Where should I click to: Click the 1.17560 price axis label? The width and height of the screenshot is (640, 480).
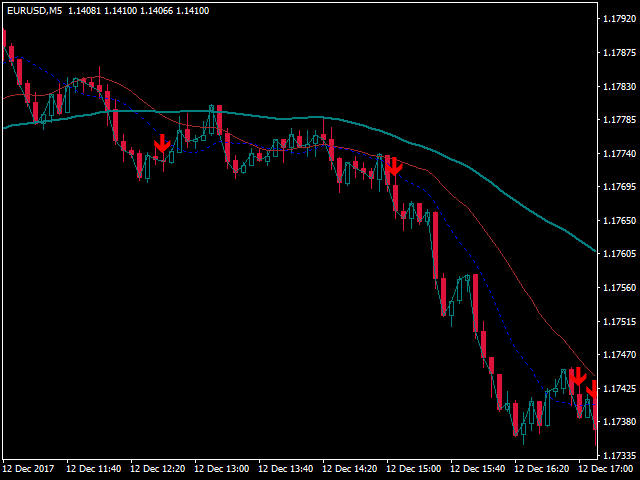tap(620, 288)
